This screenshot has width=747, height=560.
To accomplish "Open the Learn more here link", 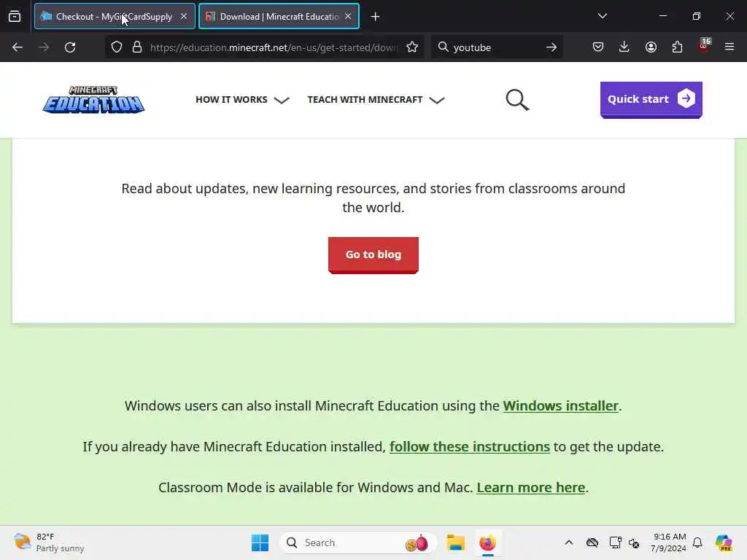I will pos(531,488).
